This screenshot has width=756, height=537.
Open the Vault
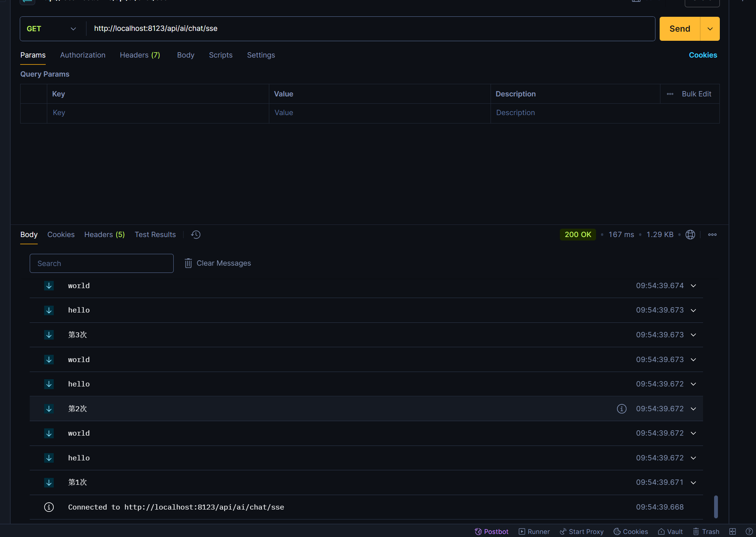pyautogui.click(x=670, y=531)
